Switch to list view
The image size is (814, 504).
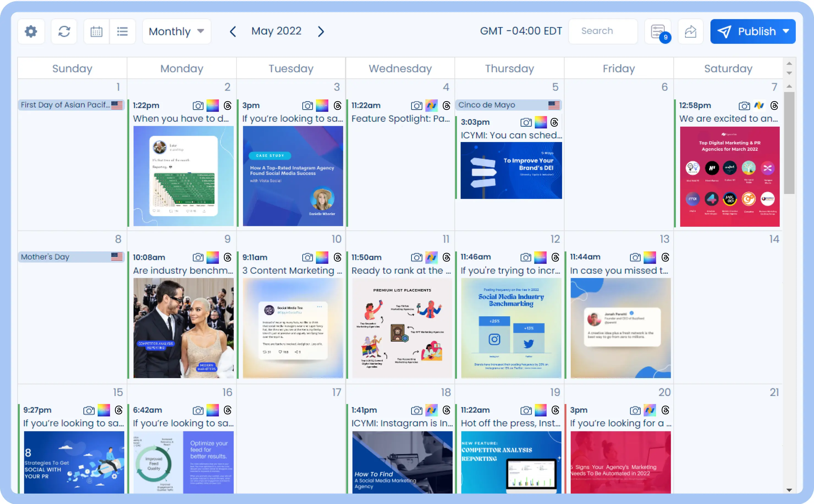click(x=122, y=31)
